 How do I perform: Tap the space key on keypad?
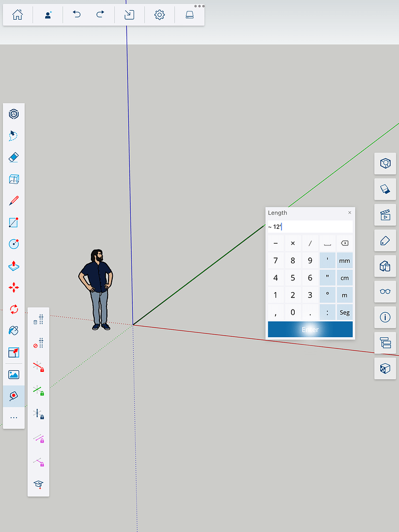[327, 243]
